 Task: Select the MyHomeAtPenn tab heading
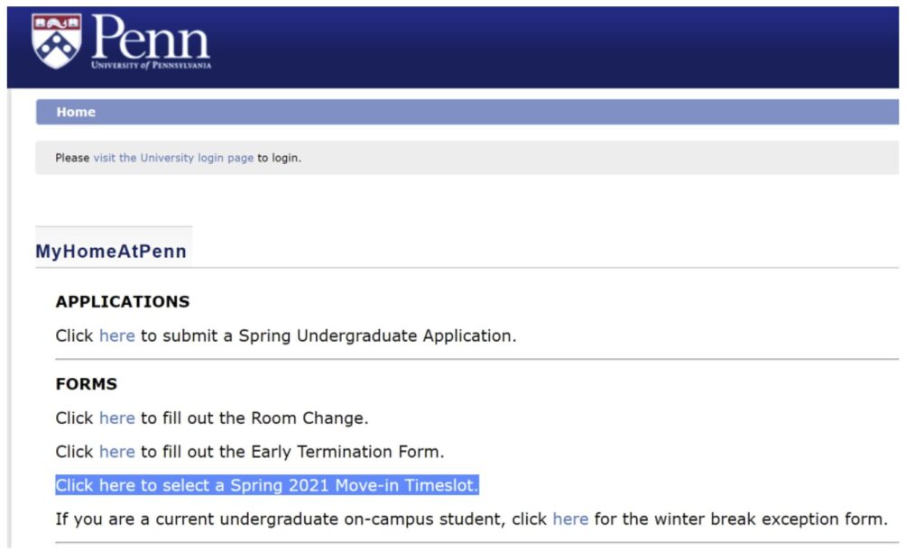pos(111,252)
